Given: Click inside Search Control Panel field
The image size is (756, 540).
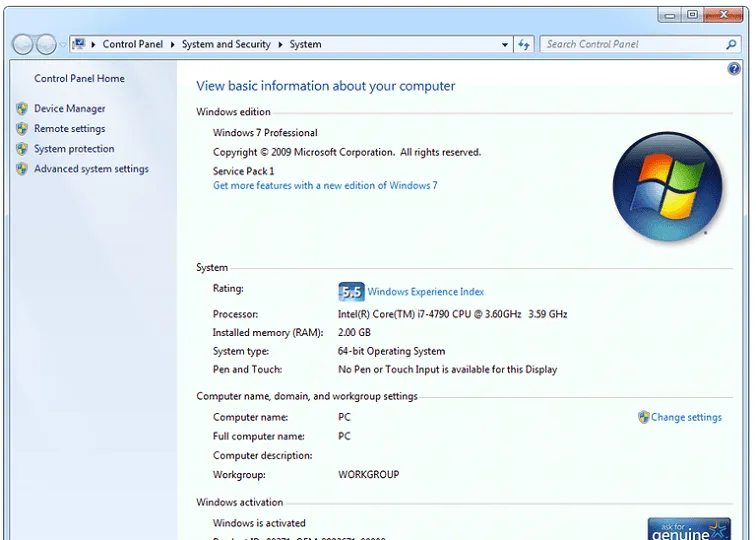Looking at the screenshot, I should [630, 44].
